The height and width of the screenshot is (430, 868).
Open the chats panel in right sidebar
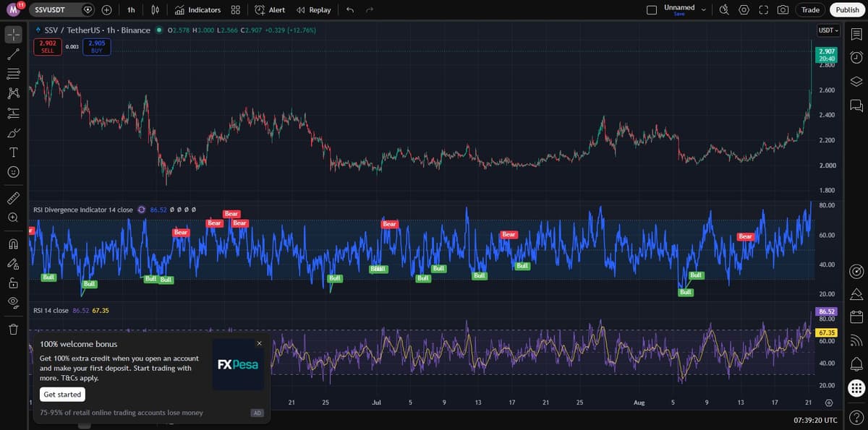click(856, 106)
